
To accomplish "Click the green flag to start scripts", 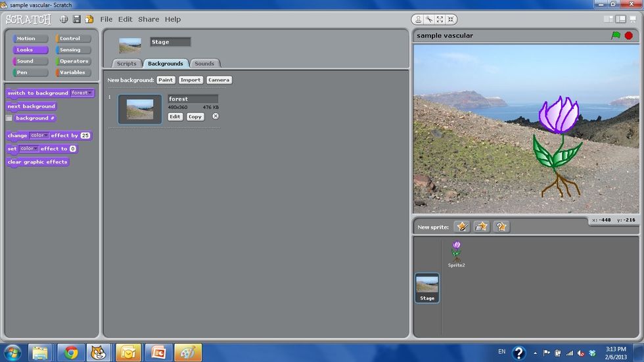I will tap(616, 35).
